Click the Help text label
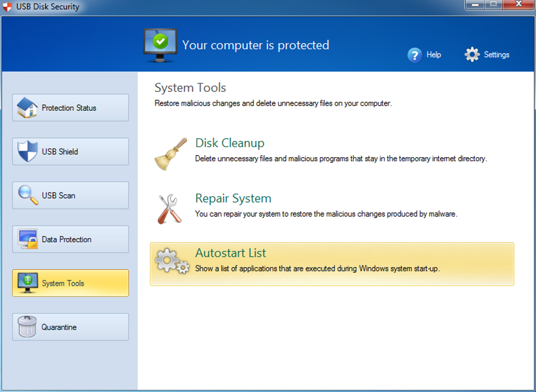The image size is (536, 392). (x=434, y=55)
